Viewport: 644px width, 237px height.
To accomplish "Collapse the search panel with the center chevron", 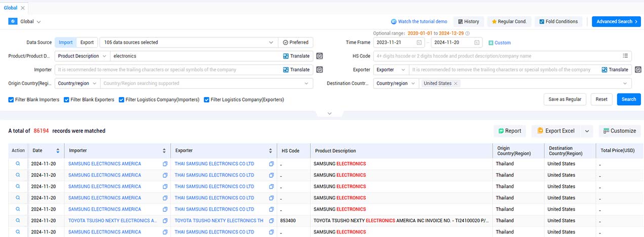I will point(330,113).
